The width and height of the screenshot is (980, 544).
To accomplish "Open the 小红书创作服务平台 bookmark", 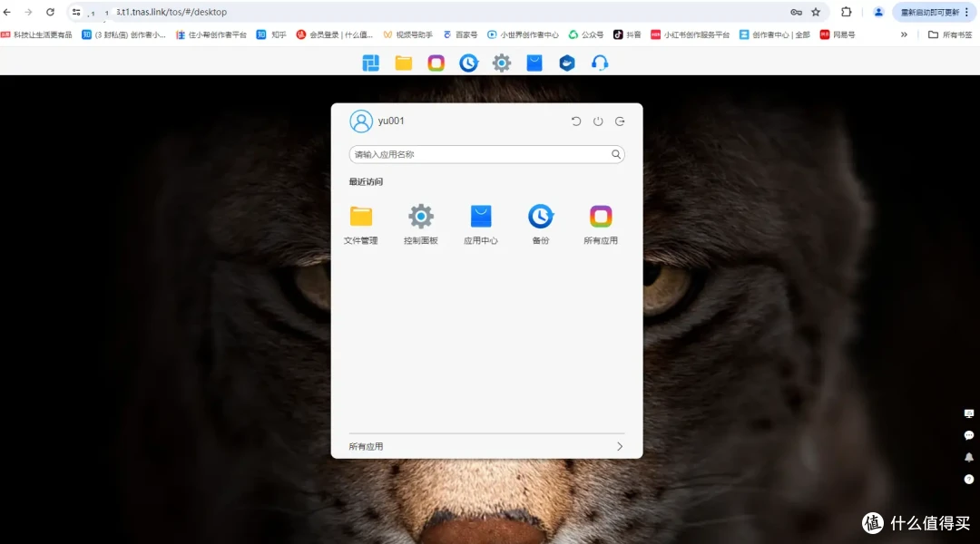I will (x=690, y=35).
